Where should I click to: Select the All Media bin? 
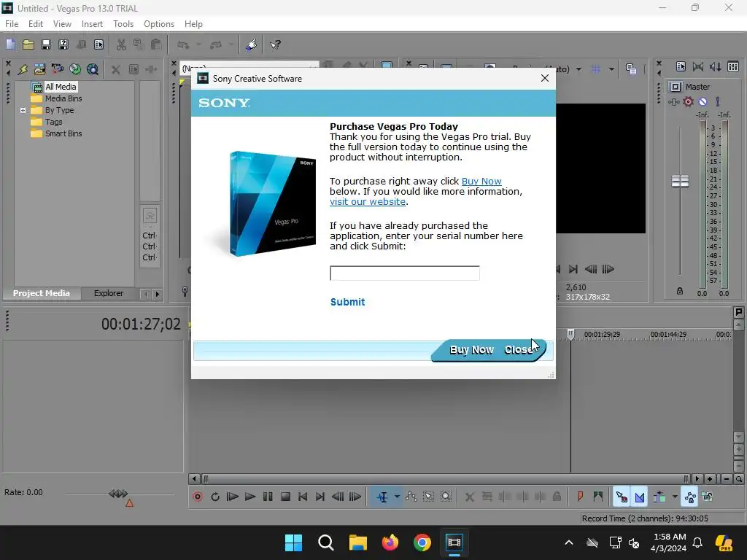pos(61,87)
